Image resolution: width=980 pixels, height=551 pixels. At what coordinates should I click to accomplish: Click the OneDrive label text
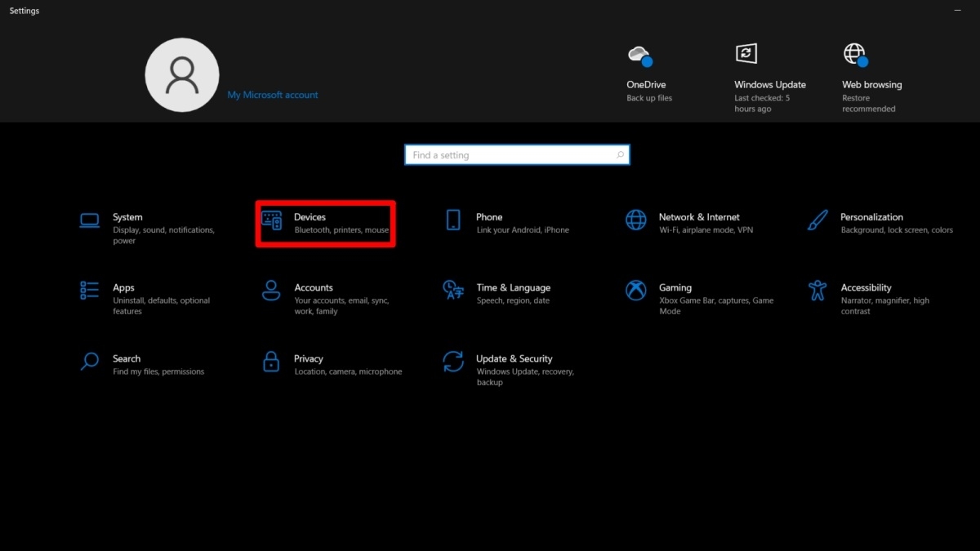tap(646, 85)
